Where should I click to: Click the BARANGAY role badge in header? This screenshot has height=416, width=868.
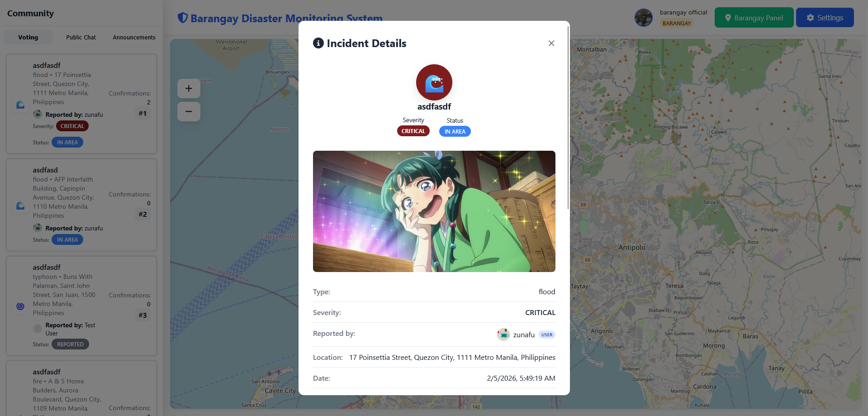coord(677,24)
